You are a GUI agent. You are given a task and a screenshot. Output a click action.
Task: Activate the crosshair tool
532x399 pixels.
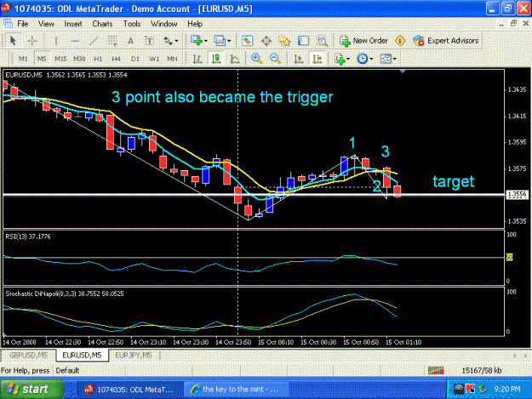pyautogui.click(x=32, y=41)
